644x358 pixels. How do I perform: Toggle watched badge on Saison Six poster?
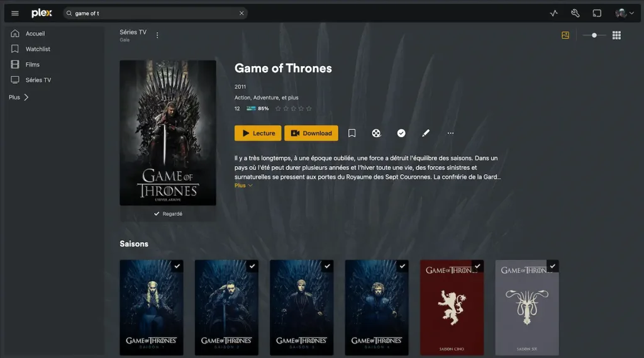(553, 266)
